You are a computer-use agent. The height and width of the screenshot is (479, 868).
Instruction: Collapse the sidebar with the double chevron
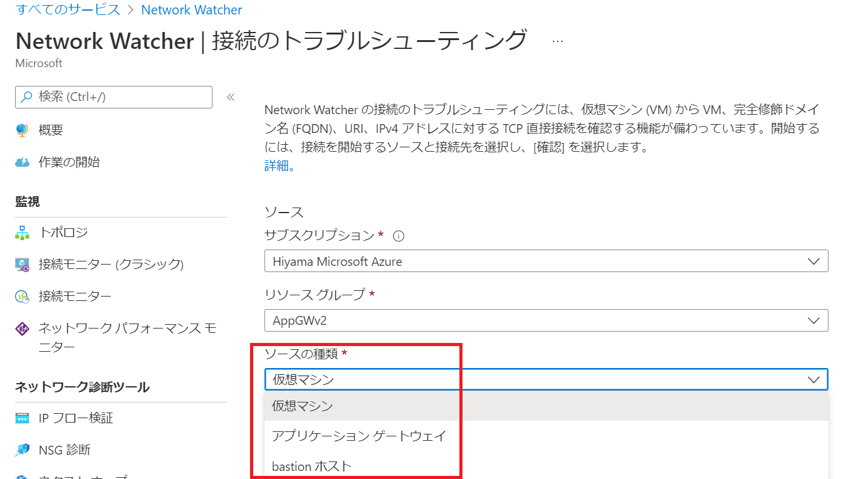pyautogui.click(x=230, y=97)
